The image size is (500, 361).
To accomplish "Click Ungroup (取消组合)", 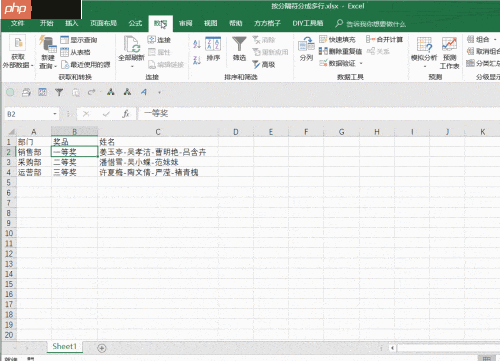I will pos(483,51).
